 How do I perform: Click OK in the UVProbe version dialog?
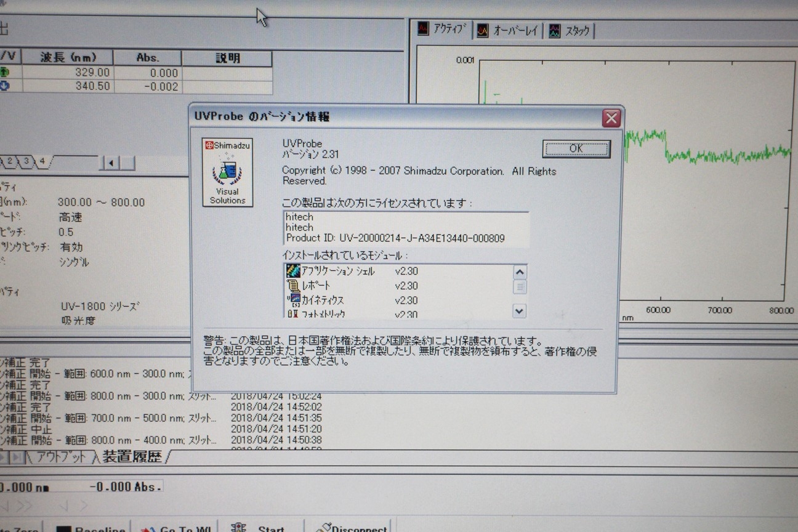point(576,148)
